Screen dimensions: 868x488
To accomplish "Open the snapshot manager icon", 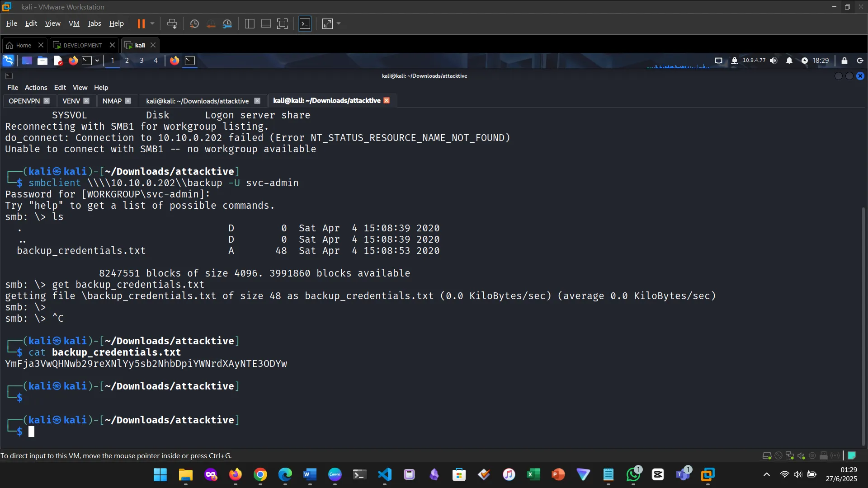I will pyautogui.click(x=227, y=23).
